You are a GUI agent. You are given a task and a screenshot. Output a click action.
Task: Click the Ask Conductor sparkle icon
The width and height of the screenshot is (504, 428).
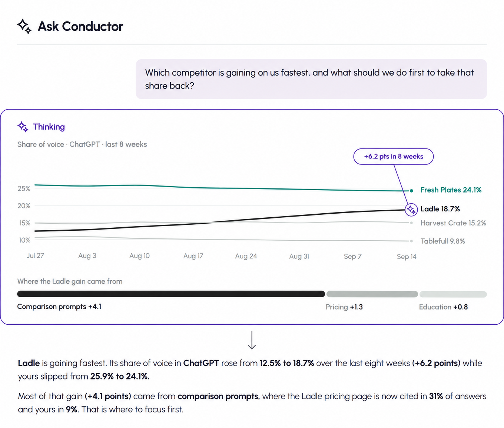click(x=24, y=26)
